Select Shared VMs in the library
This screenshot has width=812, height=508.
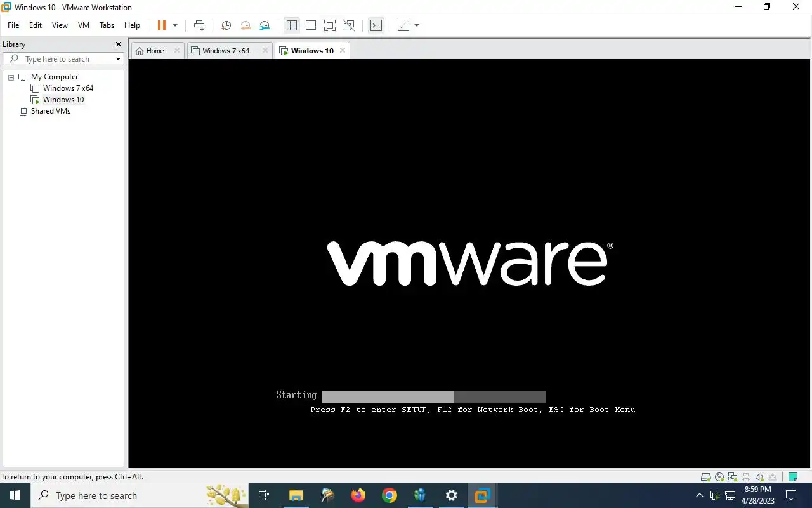point(51,111)
